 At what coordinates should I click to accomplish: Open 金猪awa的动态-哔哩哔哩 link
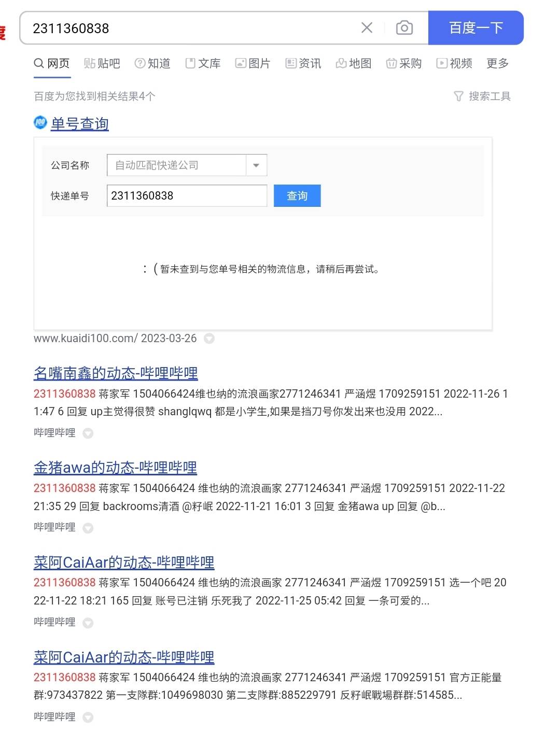click(115, 468)
